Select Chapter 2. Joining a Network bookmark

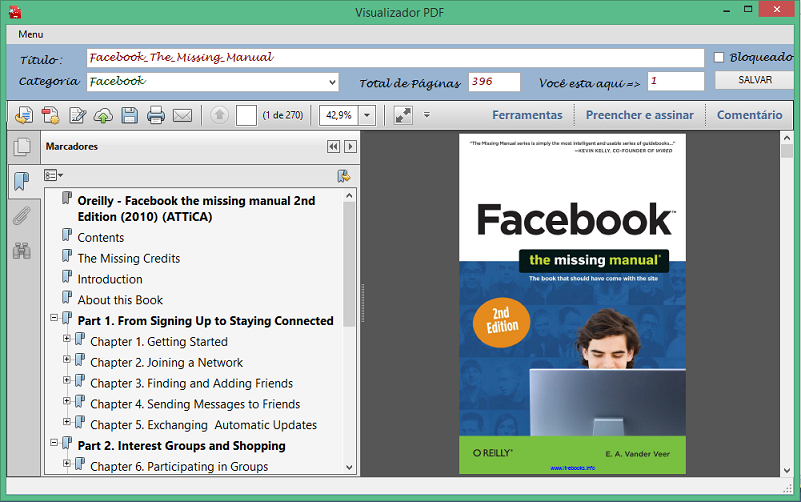167,363
